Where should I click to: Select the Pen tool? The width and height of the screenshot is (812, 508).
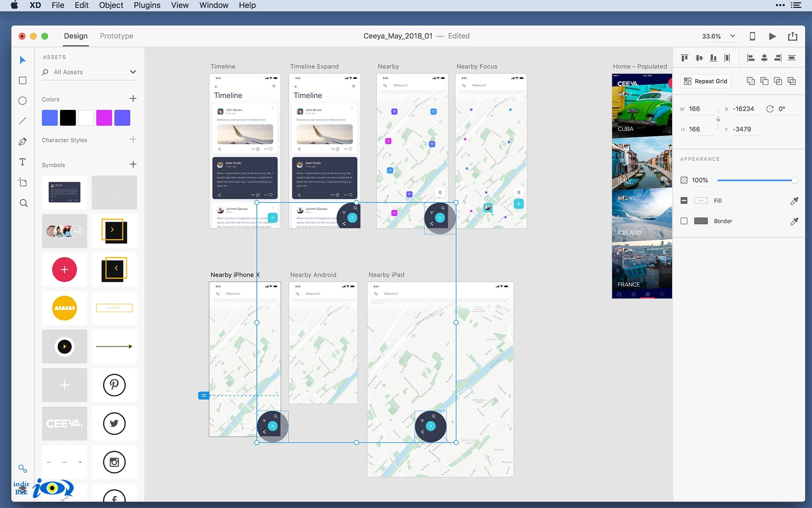(x=23, y=141)
